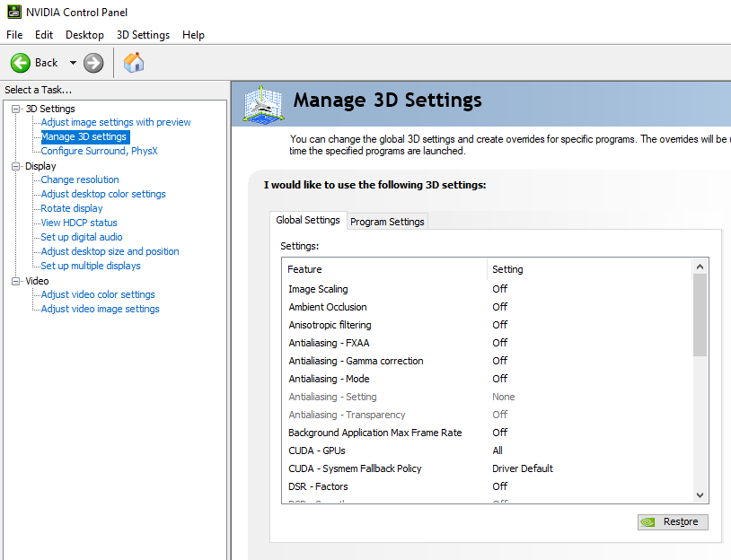This screenshot has width=731, height=560.
Task: Click the Setting column header
Action: 589,269
